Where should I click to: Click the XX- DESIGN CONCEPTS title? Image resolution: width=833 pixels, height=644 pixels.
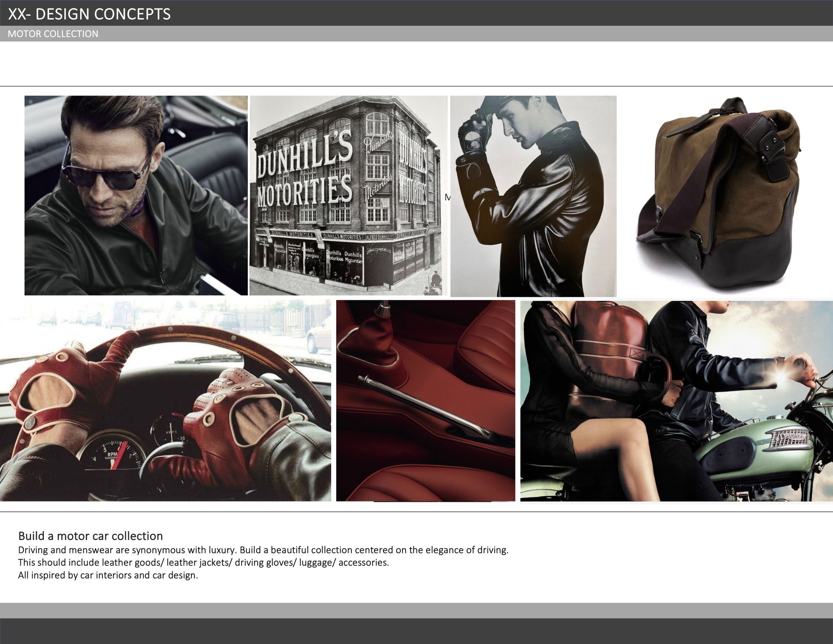[x=89, y=14]
